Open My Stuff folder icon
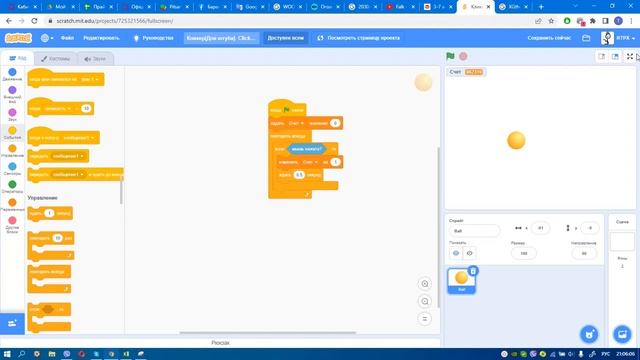This screenshot has height=360, width=640. pos(586,38)
